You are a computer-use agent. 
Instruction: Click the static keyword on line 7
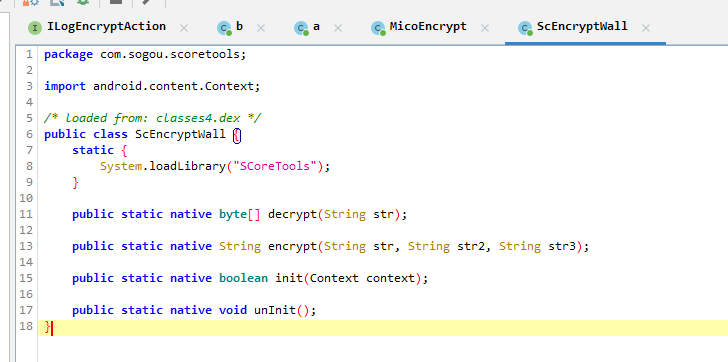point(93,150)
